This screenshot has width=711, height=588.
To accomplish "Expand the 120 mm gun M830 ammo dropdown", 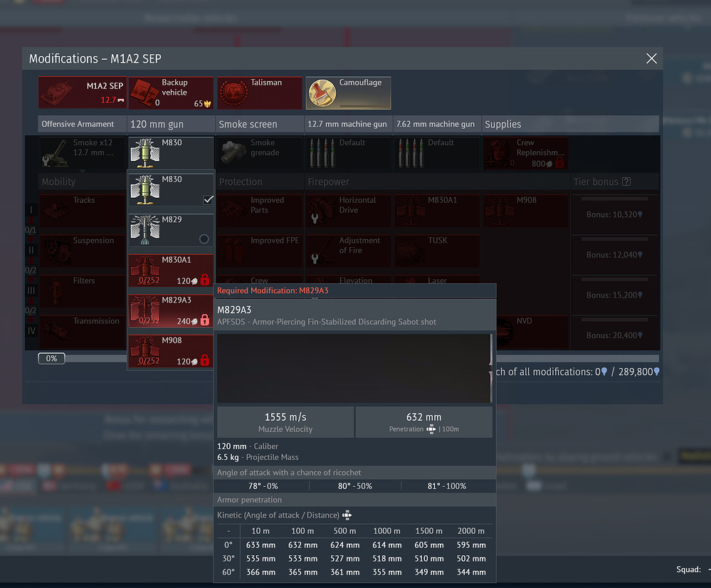I will pyautogui.click(x=171, y=153).
